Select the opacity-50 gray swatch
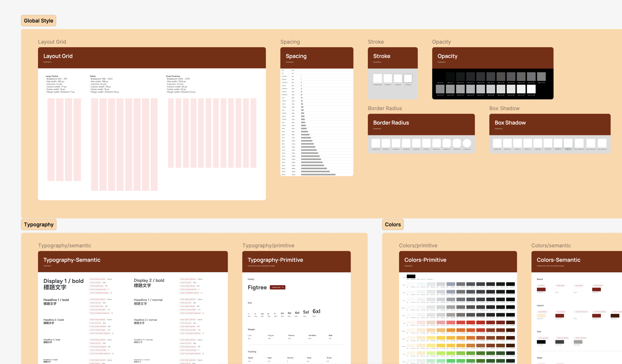 click(541, 77)
